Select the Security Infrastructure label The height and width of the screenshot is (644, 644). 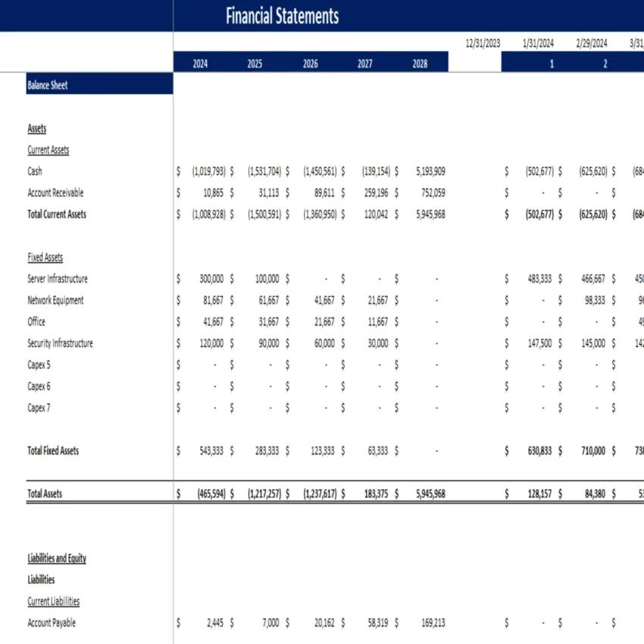(x=60, y=343)
